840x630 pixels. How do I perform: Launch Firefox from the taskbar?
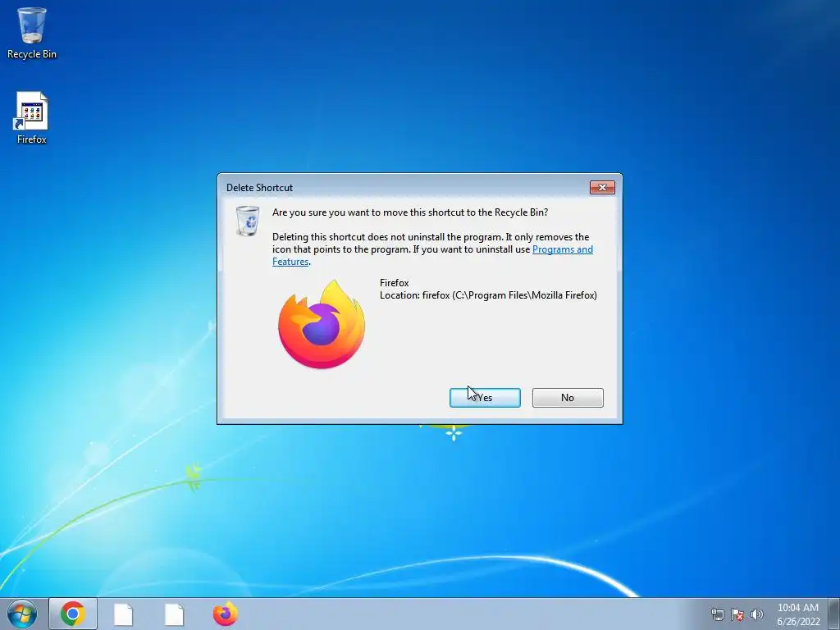[226, 614]
